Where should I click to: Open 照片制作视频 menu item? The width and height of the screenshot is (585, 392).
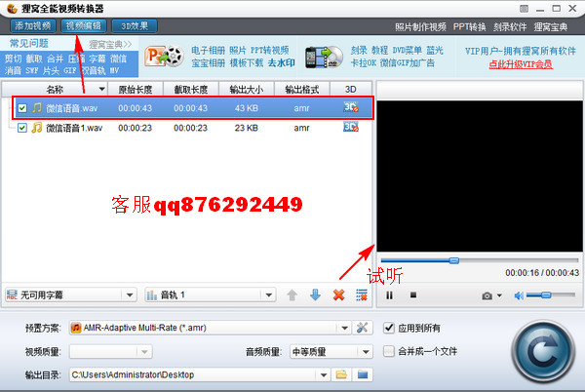point(420,27)
